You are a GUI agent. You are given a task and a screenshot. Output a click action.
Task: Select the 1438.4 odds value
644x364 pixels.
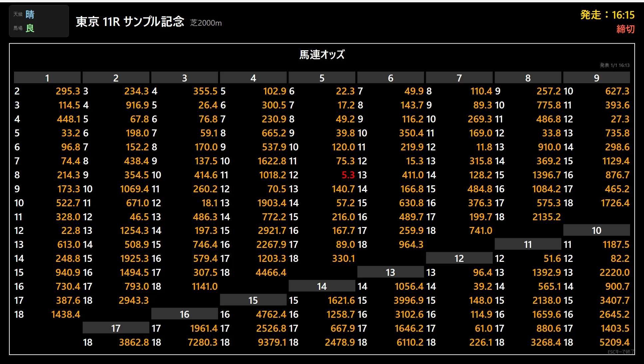point(66,314)
